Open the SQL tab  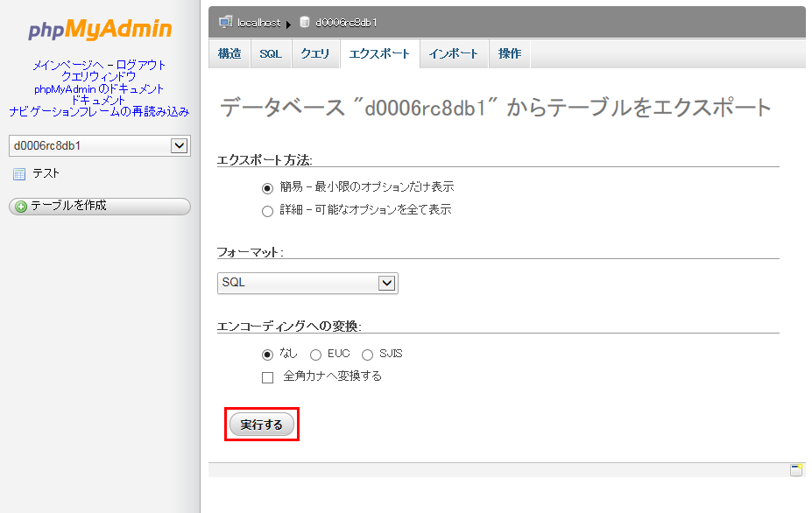pyautogui.click(x=270, y=53)
